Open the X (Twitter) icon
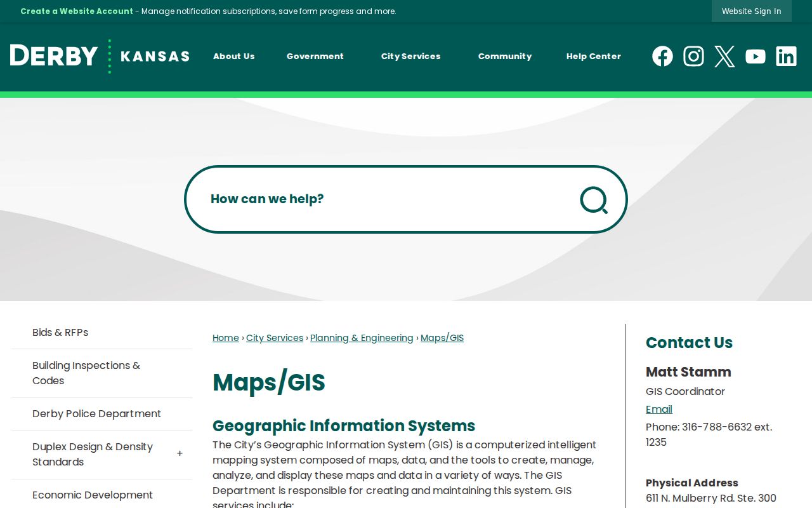This screenshot has height=508, width=812. pyautogui.click(x=724, y=57)
